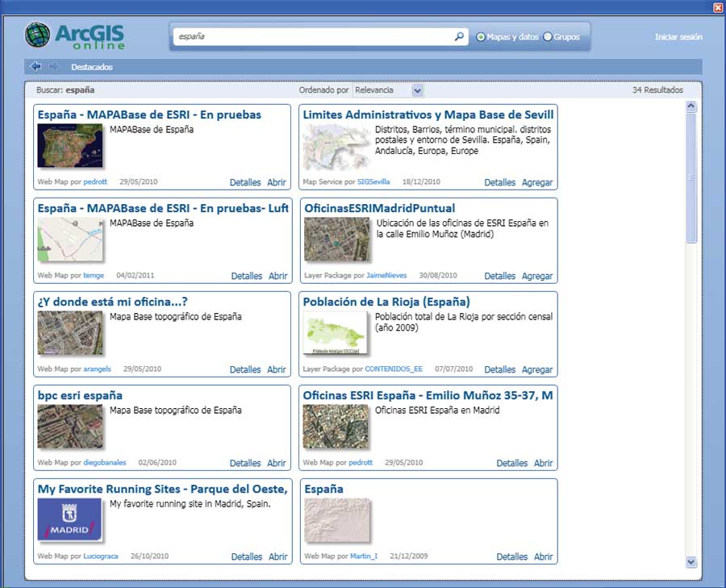Click Abrir on España MAPABase En pruebas card
726x588 pixels.
[x=277, y=182]
